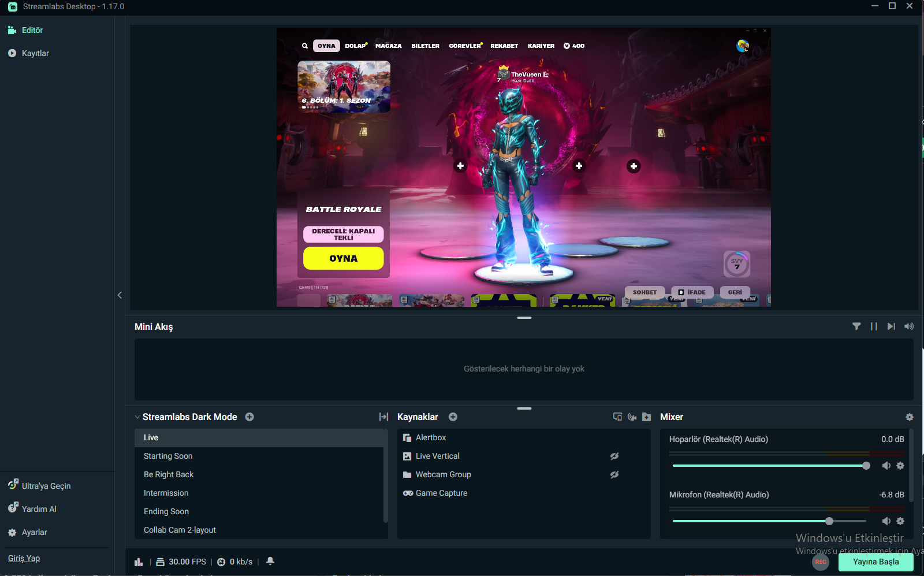
Task: Pause the Mini Akış alert queue
Action: 874,326
